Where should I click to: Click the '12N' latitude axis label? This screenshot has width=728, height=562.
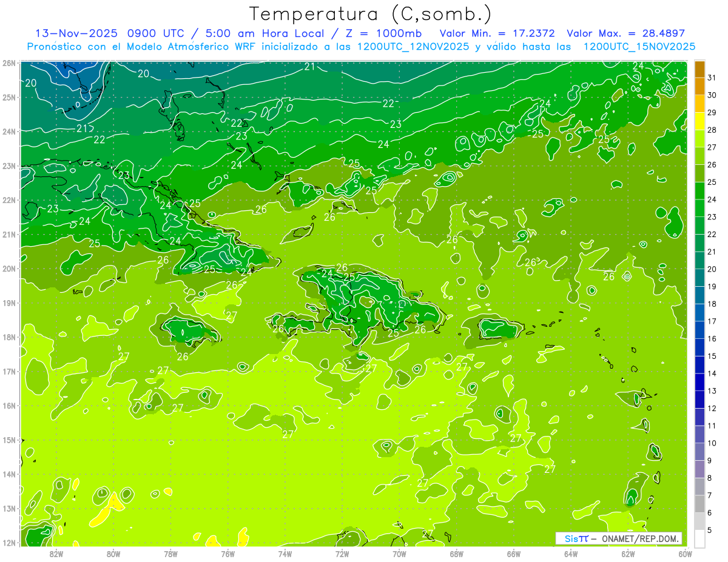(9, 543)
